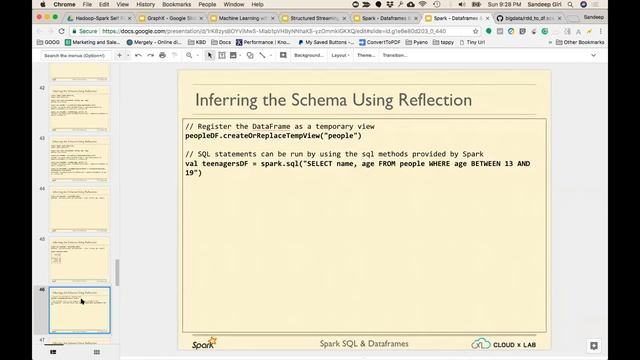This screenshot has height=360, width=640.
Task: Click the Transition... button
Action: [x=395, y=55]
